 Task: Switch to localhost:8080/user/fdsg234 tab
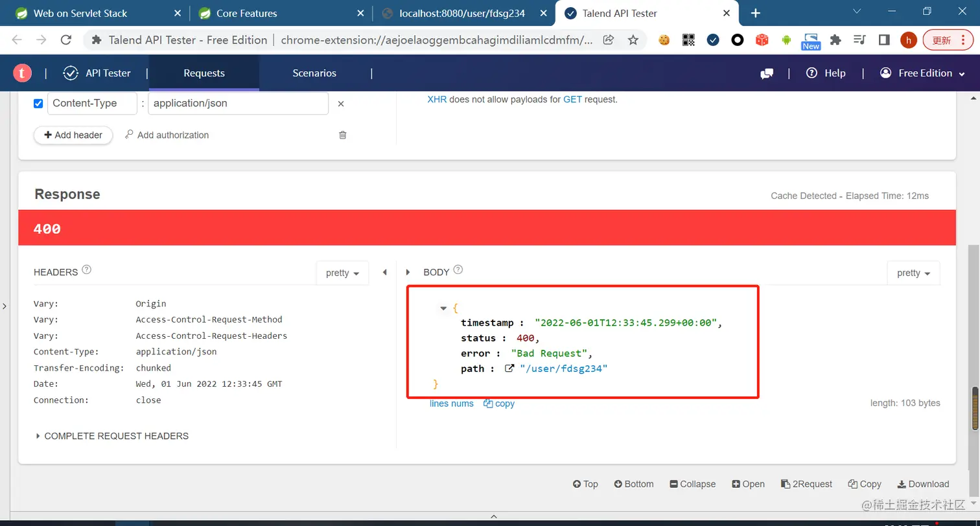pyautogui.click(x=463, y=13)
